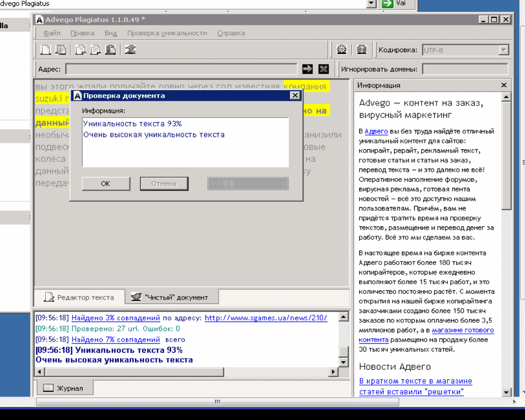Click the Адвего link in the info panel
Image resolution: width=525 pixels, height=420 pixels.
tap(376, 131)
